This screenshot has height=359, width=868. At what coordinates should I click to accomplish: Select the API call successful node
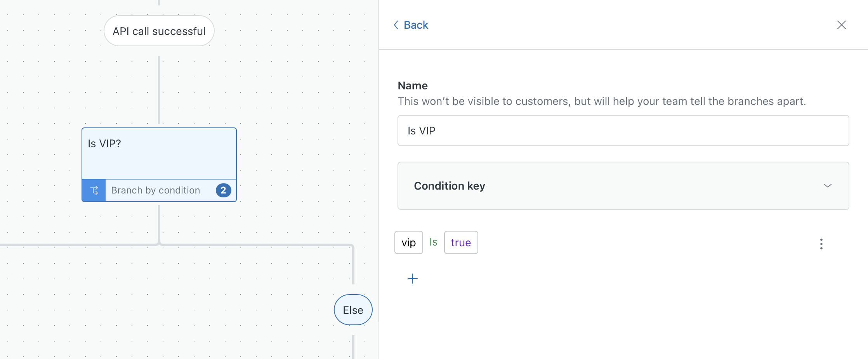click(x=159, y=31)
